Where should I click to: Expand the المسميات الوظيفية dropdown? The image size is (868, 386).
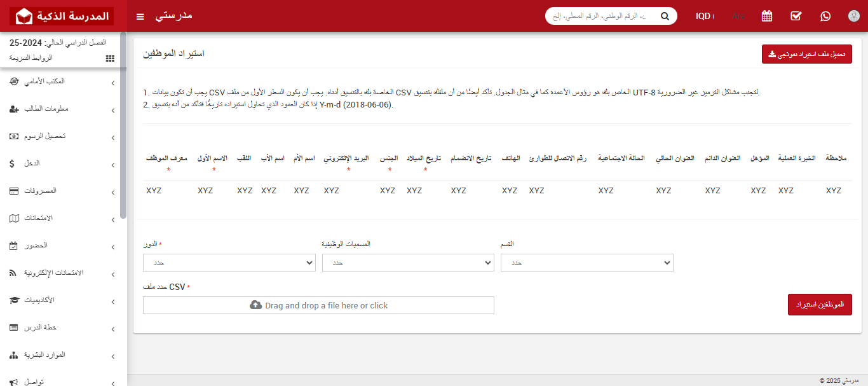click(x=407, y=262)
